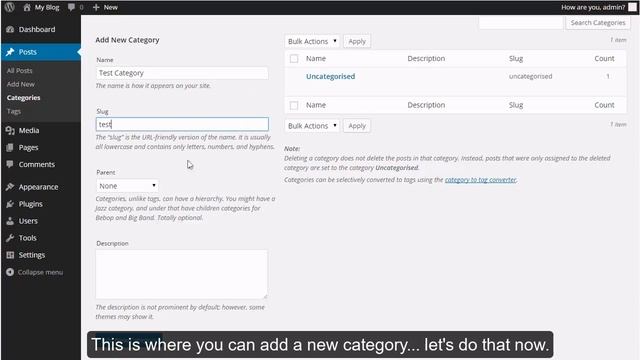Click Collapse menu text
Image resolution: width=640 pixels, height=360 pixels.
(40, 272)
